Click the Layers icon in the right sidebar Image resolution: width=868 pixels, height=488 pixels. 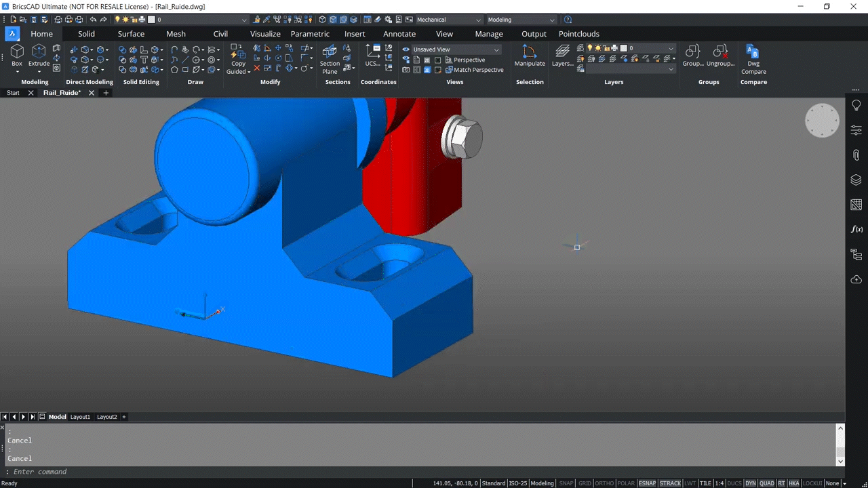tap(856, 180)
